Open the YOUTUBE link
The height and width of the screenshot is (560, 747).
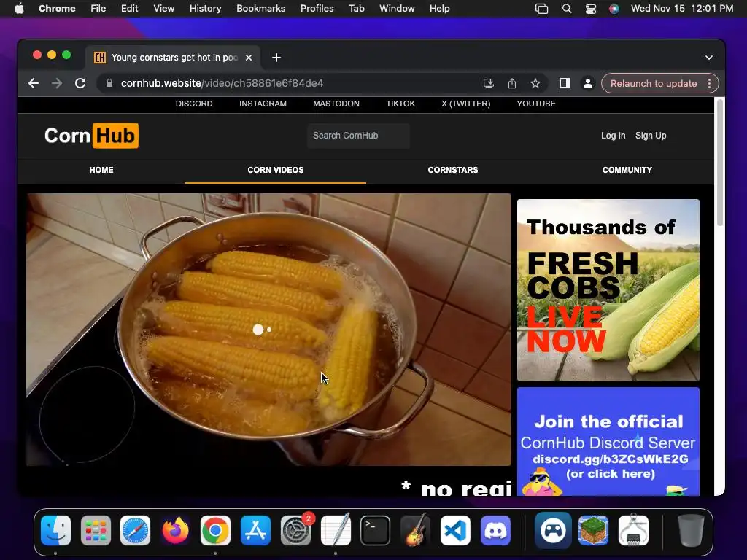click(x=536, y=104)
